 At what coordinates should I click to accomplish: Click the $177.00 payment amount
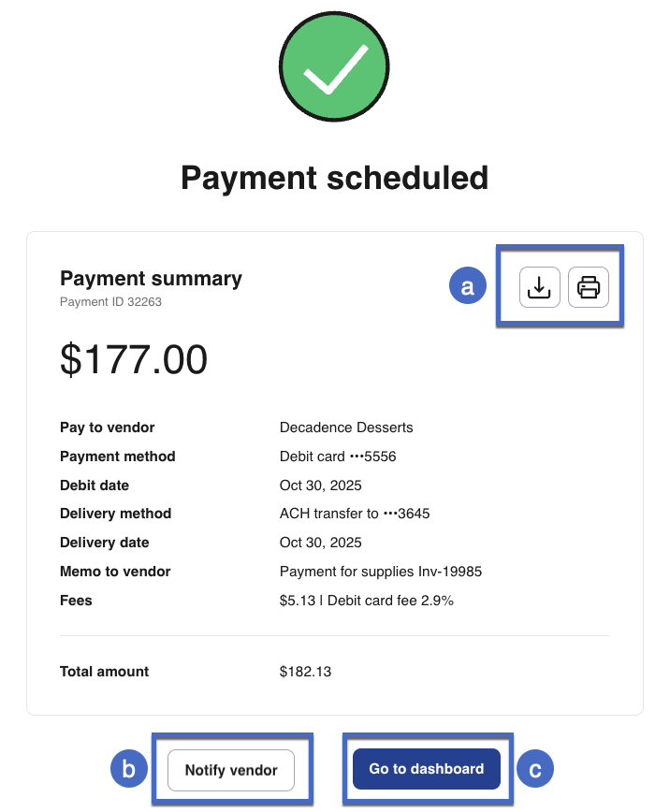[x=134, y=359]
